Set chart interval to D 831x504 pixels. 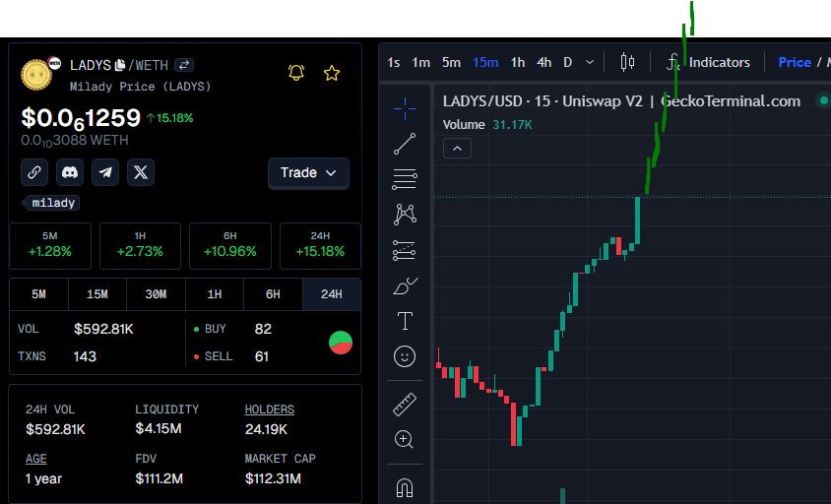click(x=567, y=63)
